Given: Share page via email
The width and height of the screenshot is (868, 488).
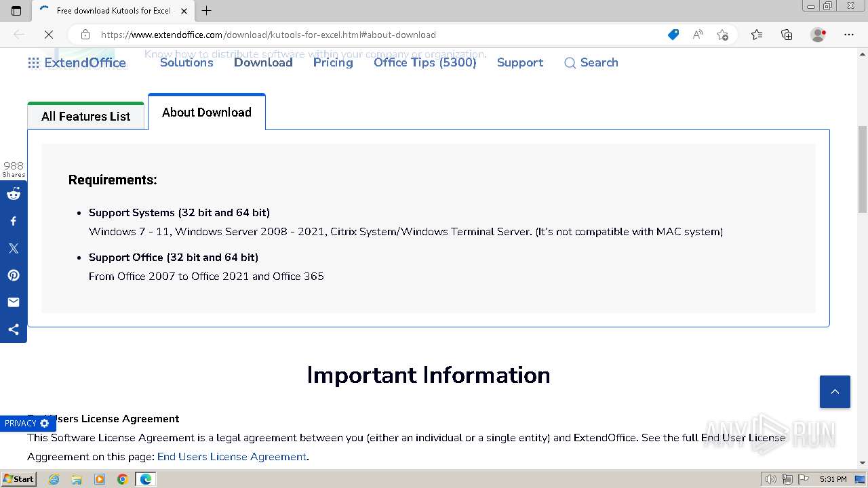Looking at the screenshot, I should click(x=14, y=302).
